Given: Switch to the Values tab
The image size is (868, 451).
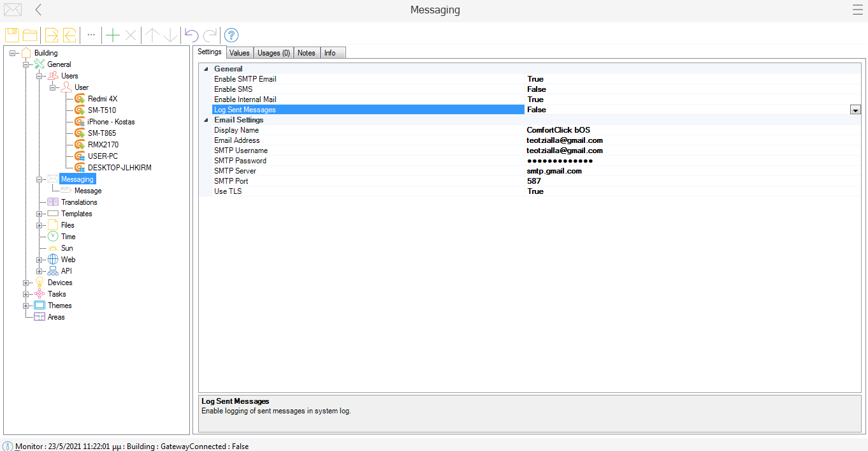Looking at the screenshot, I should click(239, 53).
